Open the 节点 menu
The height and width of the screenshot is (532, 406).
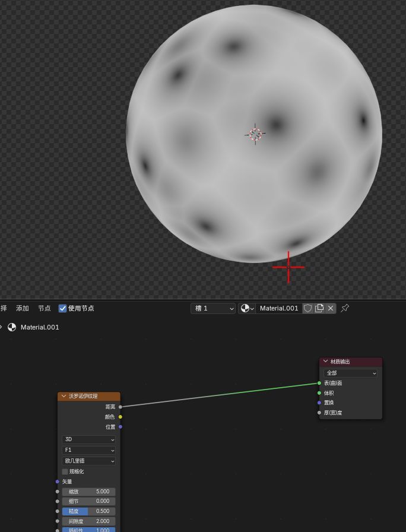(44, 308)
